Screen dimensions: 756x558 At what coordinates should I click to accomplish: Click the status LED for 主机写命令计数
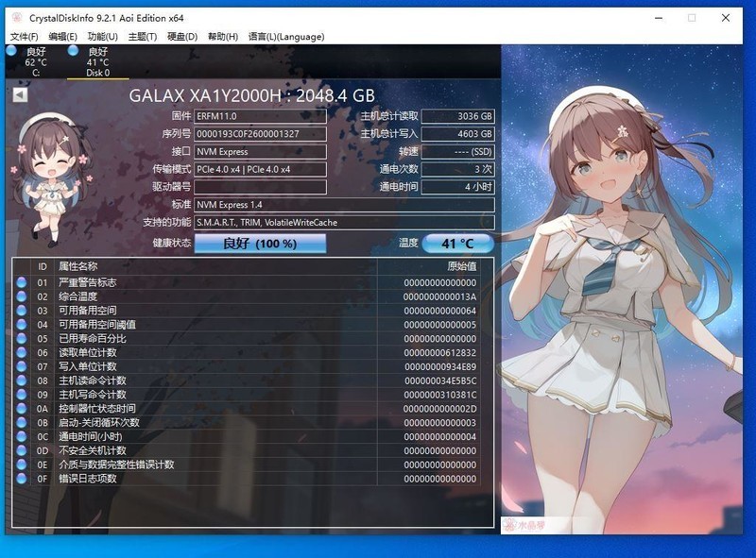[22, 394]
